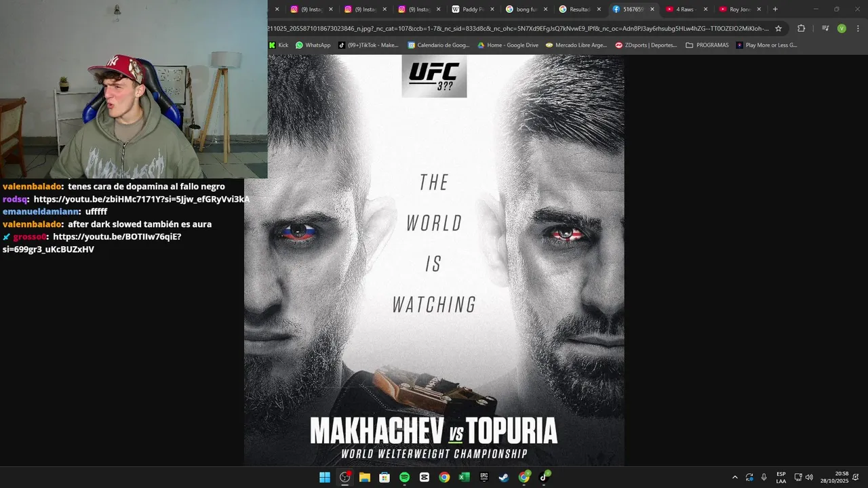
Task: Open Spotify from the taskbar
Action: point(404,477)
